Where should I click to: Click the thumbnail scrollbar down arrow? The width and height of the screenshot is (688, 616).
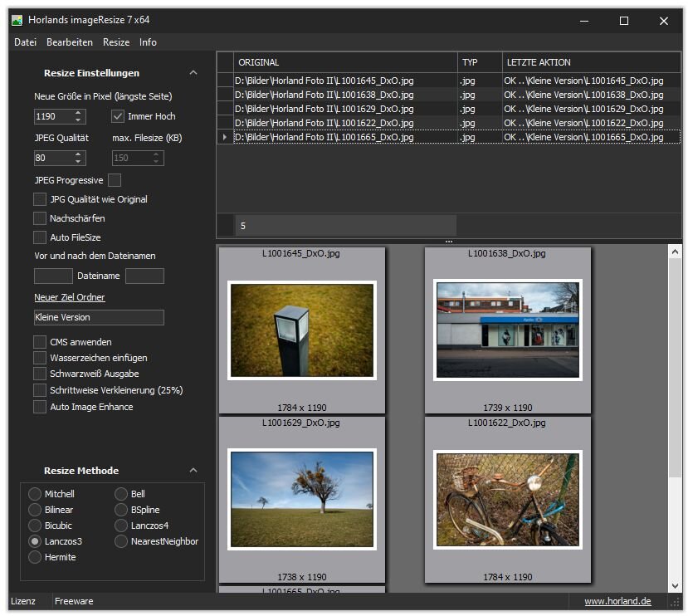[675, 586]
